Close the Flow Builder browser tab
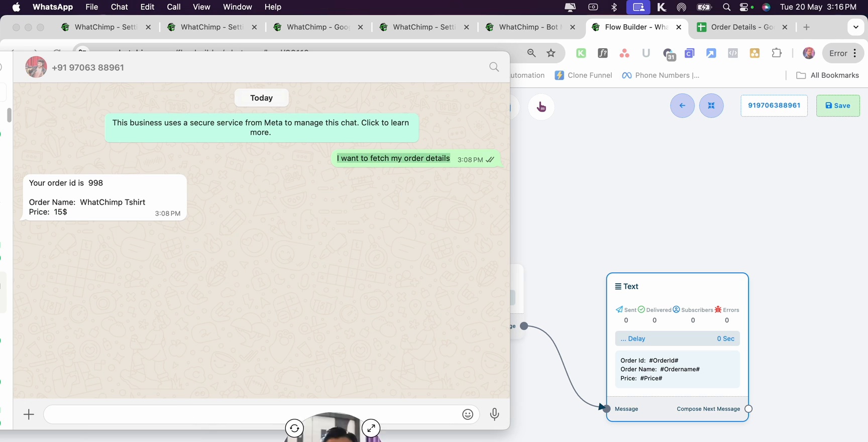 tap(679, 27)
